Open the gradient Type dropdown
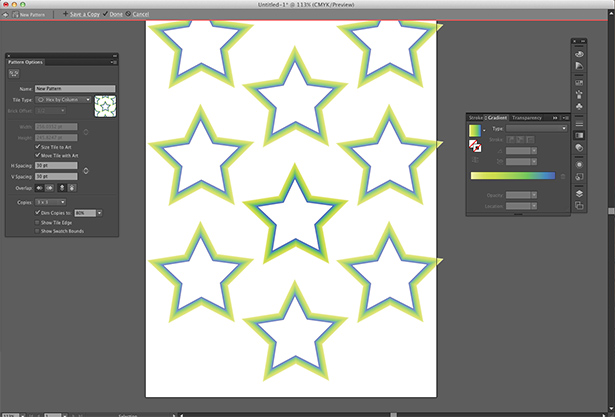 tap(536, 128)
